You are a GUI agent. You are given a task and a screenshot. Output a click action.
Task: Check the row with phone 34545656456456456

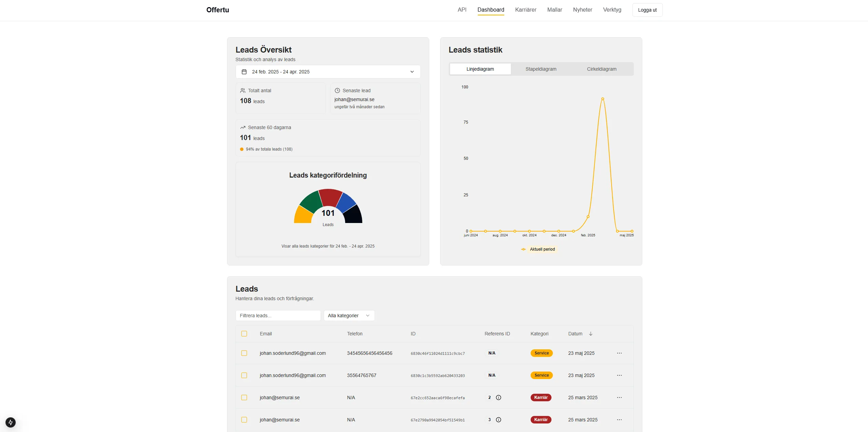pyautogui.click(x=244, y=353)
